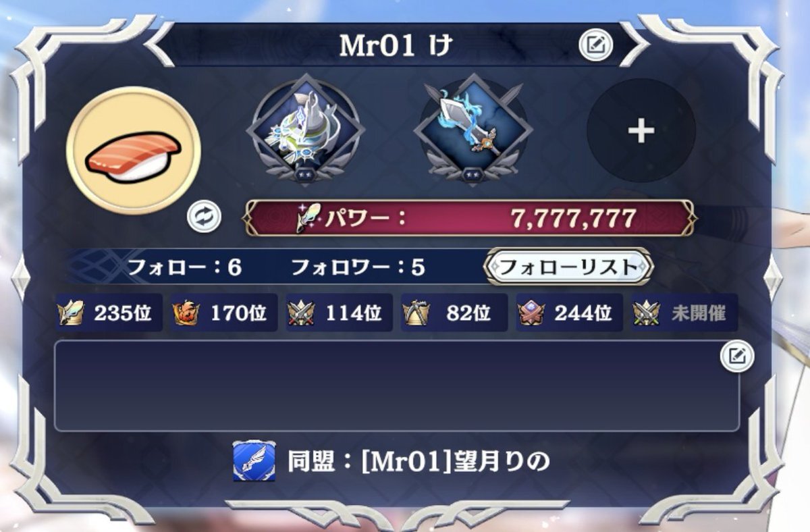This screenshot has width=810, height=532.
Task: Tap the empty profile comment box
Action: click(x=396, y=385)
